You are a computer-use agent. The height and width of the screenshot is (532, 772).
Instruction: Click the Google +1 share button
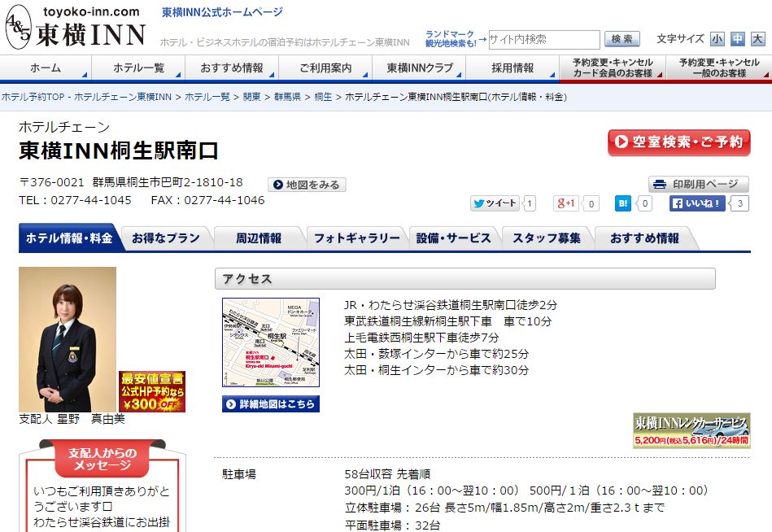pos(565,203)
